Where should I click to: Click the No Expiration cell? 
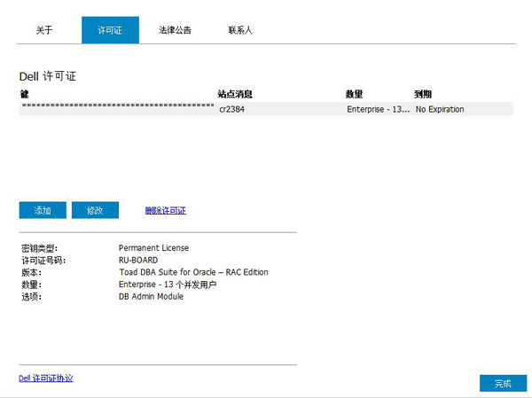[440, 110]
